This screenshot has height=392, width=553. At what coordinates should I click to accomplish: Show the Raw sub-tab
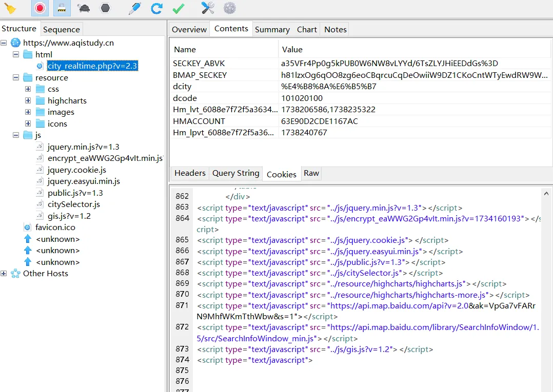click(311, 173)
